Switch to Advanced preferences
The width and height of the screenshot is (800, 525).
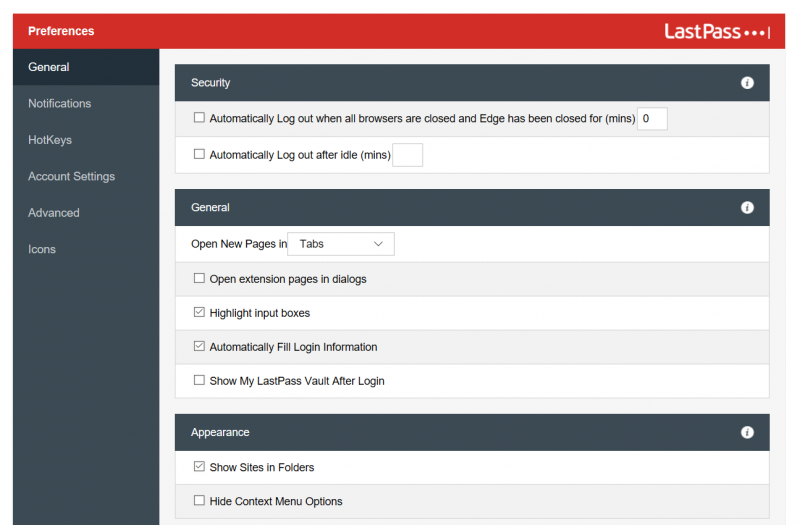pos(86,213)
